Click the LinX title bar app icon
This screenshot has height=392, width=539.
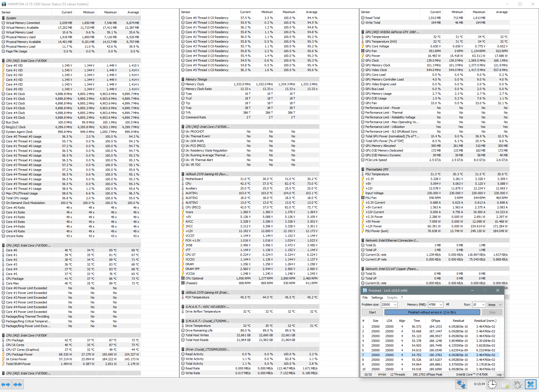point(365,290)
